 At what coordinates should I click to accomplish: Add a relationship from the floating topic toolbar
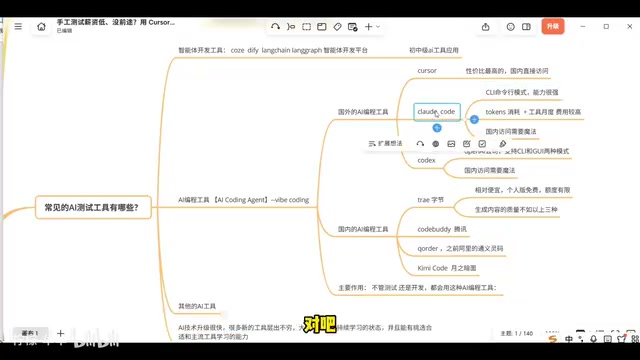click(420, 144)
